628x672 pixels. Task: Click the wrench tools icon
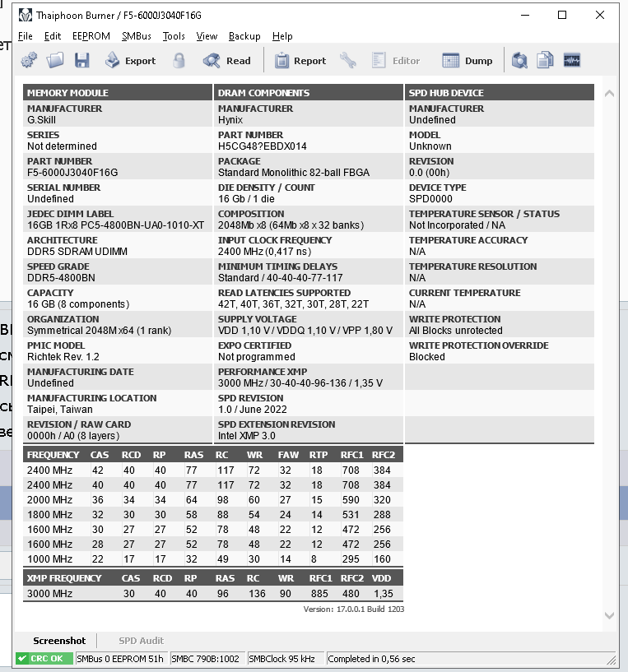pyautogui.click(x=348, y=60)
